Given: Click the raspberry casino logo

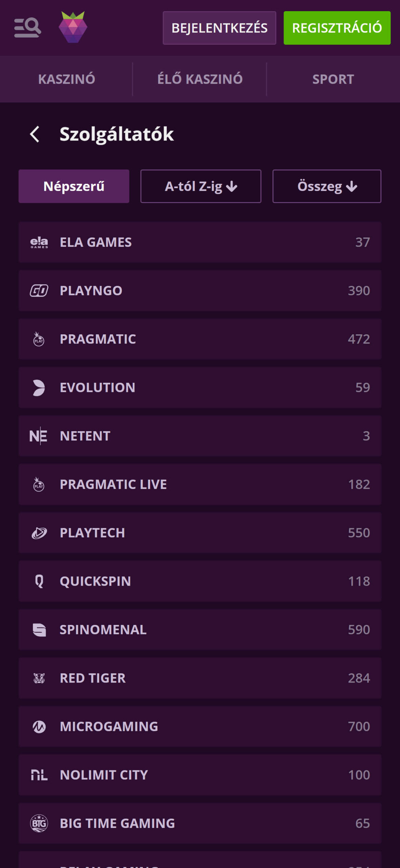Looking at the screenshot, I should click(x=73, y=27).
